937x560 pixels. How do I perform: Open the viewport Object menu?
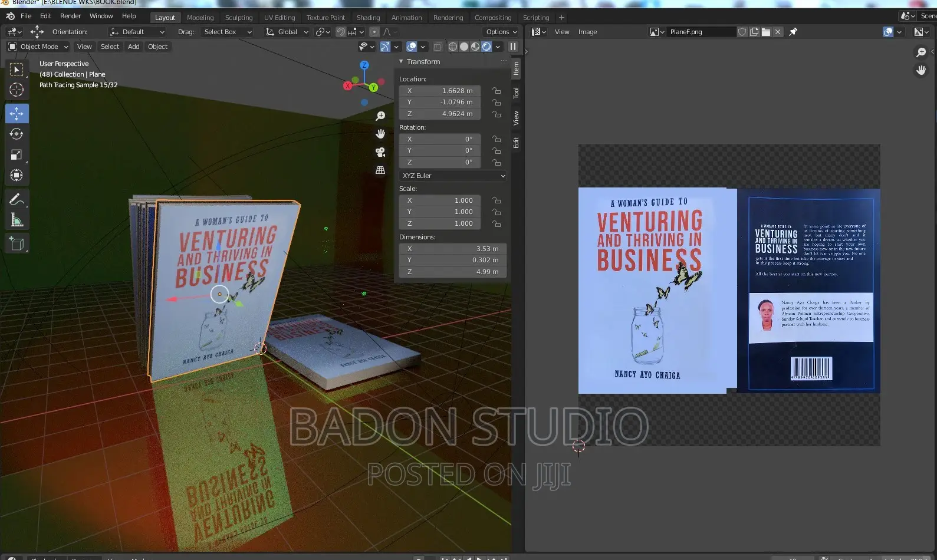(157, 47)
